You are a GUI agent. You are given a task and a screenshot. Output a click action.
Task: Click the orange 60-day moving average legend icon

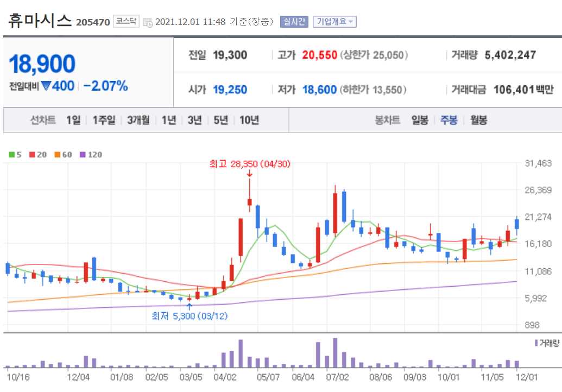[58, 154]
